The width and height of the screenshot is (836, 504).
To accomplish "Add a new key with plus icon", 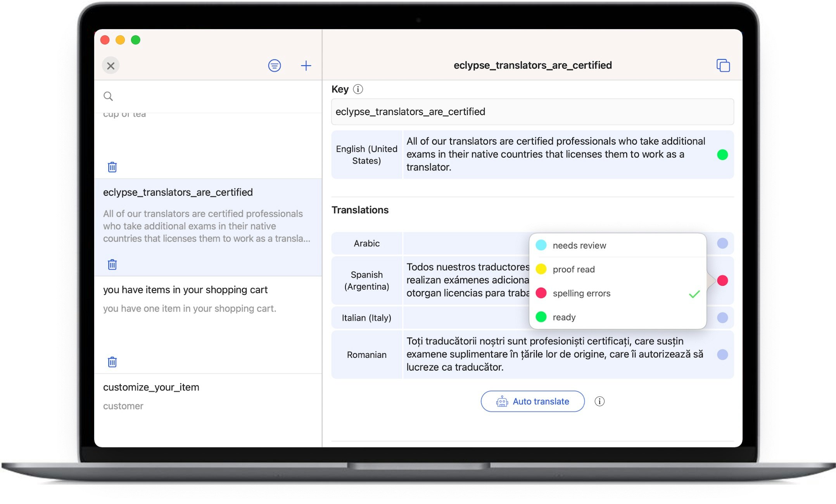I will [306, 66].
